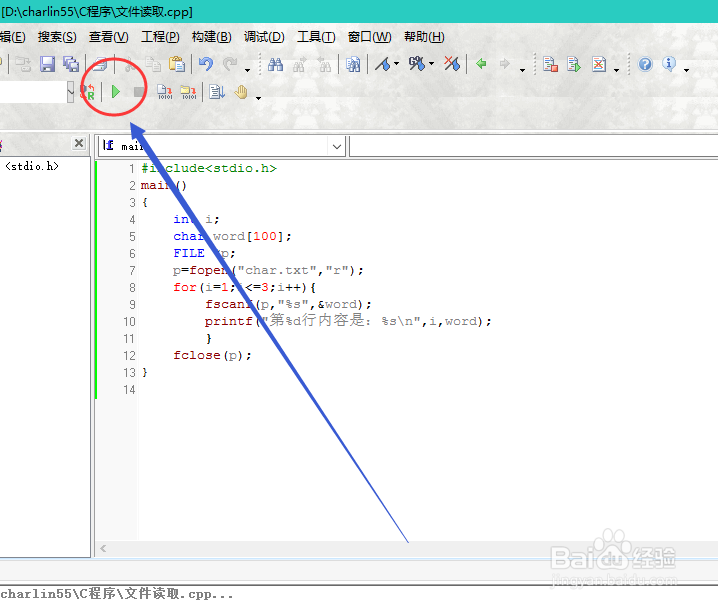Click the gray folder open icon left of Save
The width and height of the screenshot is (718, 605).
coord(23,64)
